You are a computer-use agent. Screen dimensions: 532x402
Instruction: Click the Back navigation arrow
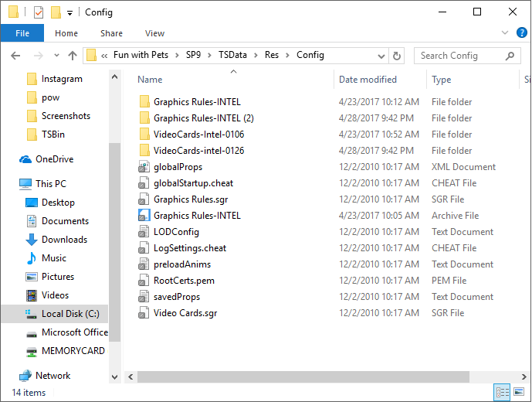(x=16, y=56)
